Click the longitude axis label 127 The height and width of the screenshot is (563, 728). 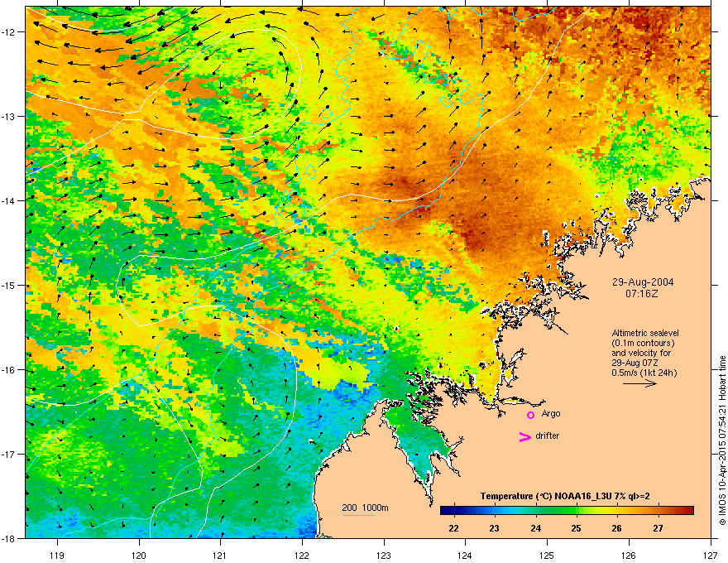pyautogui.click(x=711, y=556)
